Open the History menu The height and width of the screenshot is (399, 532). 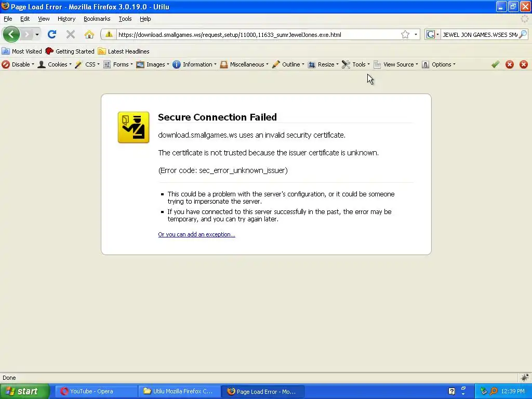[x=66, y=19]
